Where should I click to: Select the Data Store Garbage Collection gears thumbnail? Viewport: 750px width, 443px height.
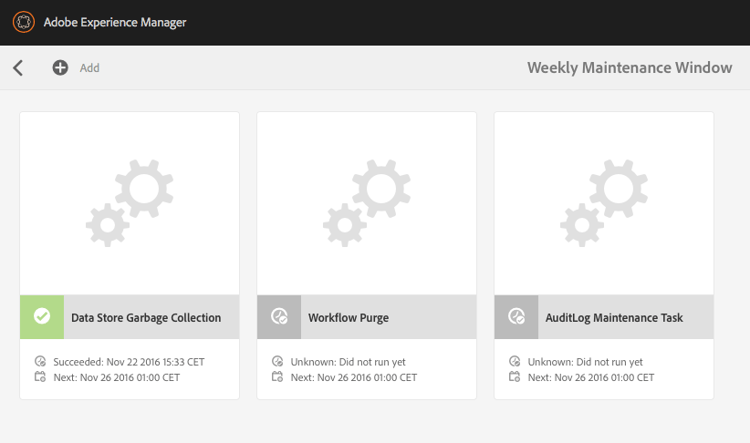pyautogui.click(x=130, y=203)
